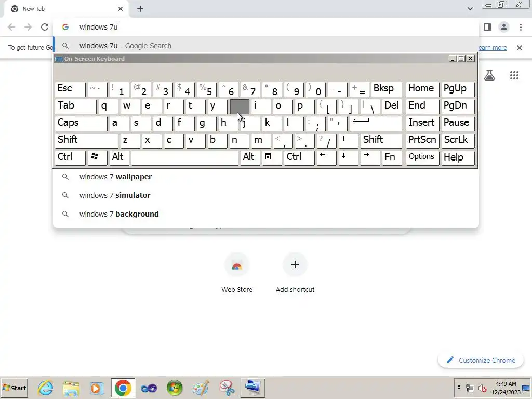The width and height of the screenshot is (532, 399).
Task: Click left arrow key on On-Screen Keyboard
Action: click(326, 158)
